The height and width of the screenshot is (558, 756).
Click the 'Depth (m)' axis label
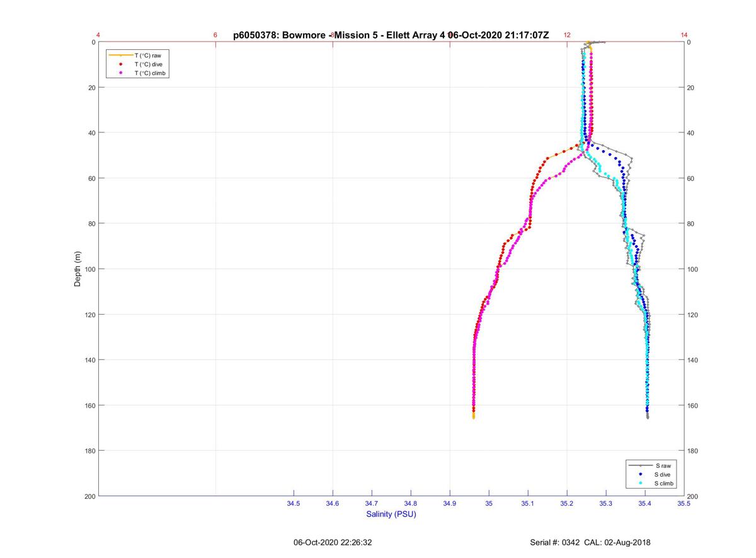coord(77,269)
